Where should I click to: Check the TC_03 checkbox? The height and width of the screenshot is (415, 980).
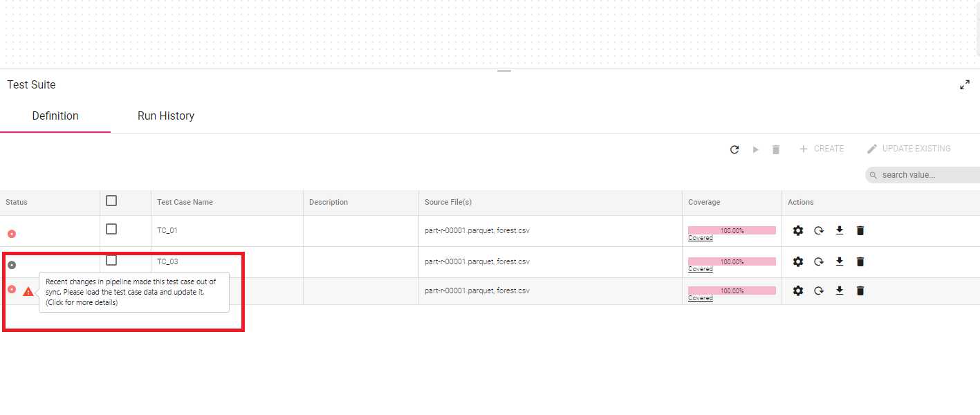[111, 260]
